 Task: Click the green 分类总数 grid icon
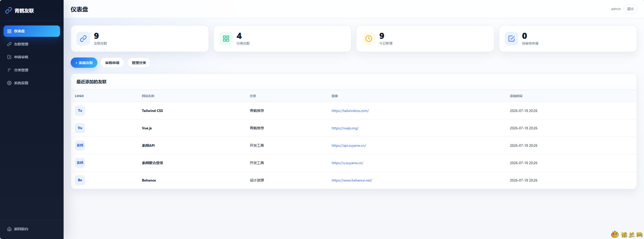coord(226,39)
